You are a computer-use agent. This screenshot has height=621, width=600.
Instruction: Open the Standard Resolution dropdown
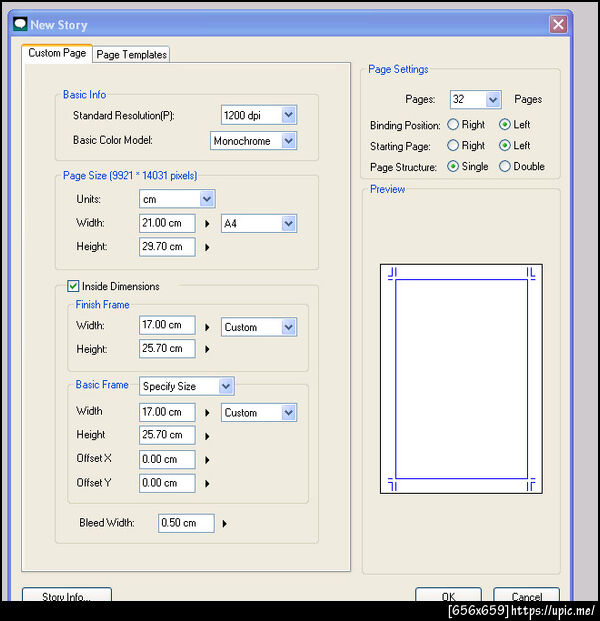(x=259, y=115)
